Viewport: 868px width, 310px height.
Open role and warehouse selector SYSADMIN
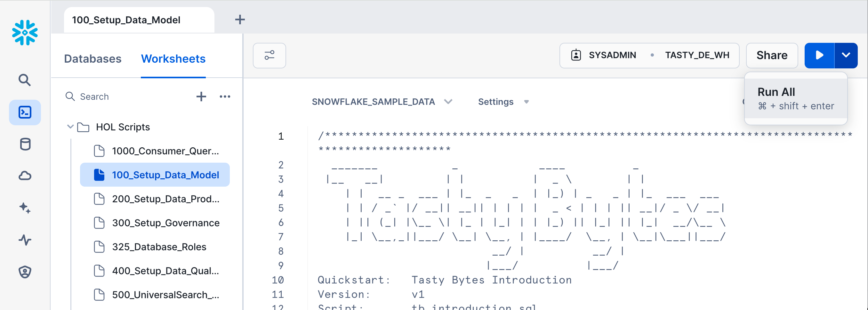point(649,55)
